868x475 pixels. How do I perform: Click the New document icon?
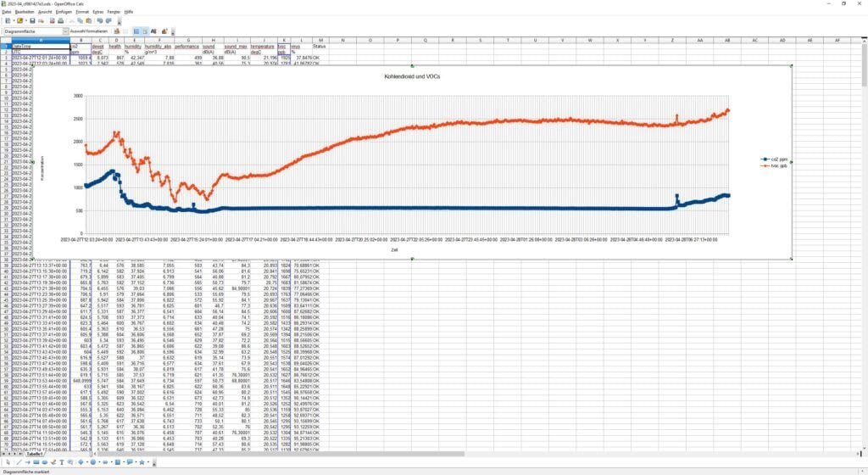(x=8, y=20)
